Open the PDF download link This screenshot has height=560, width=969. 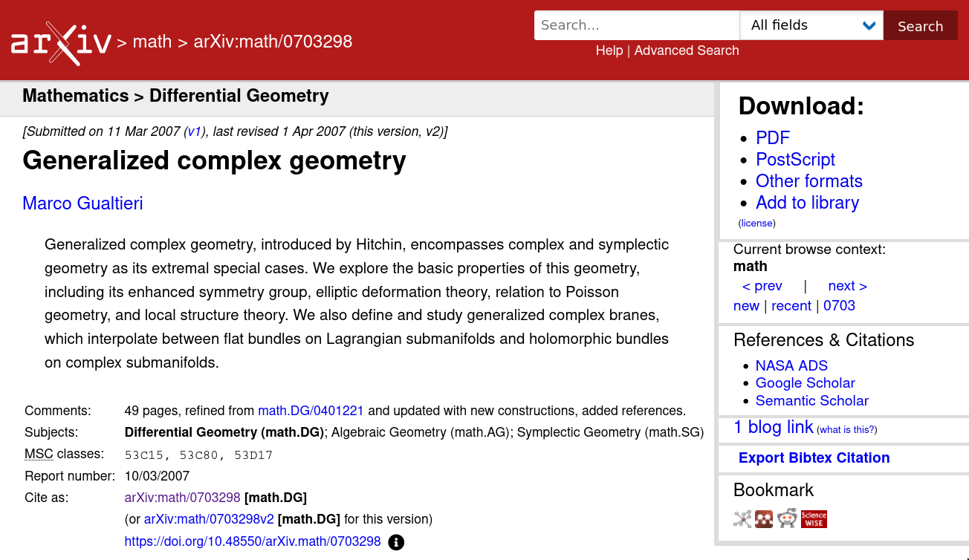772,138
